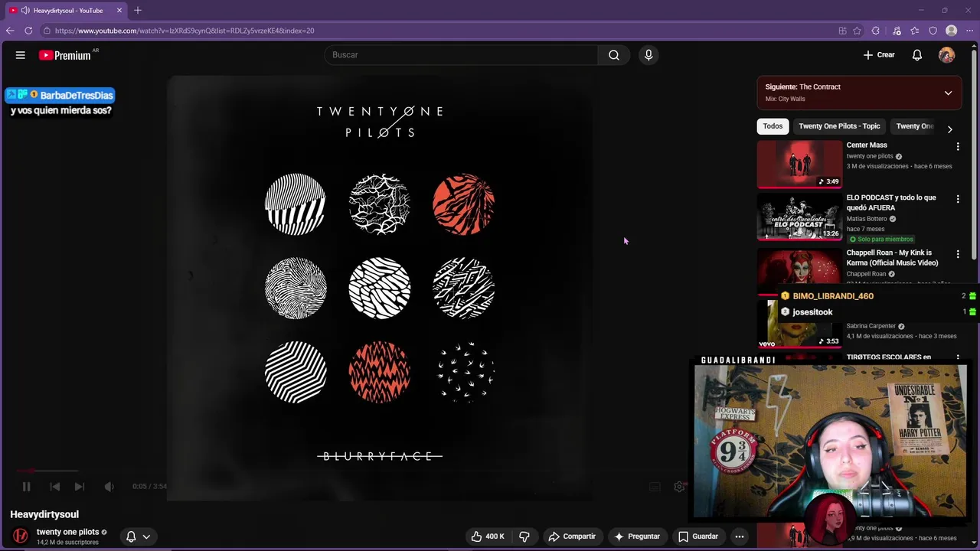Open twenty one pilots channel avatar
Screen dimensions: 980x551
[x=21, y=536]
